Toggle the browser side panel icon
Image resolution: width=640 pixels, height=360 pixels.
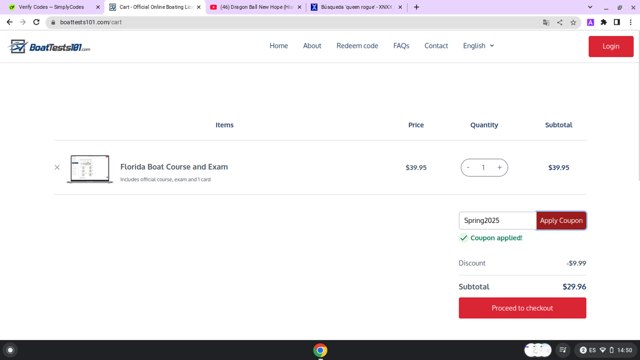pyautogui.click(x=617, y=22)
